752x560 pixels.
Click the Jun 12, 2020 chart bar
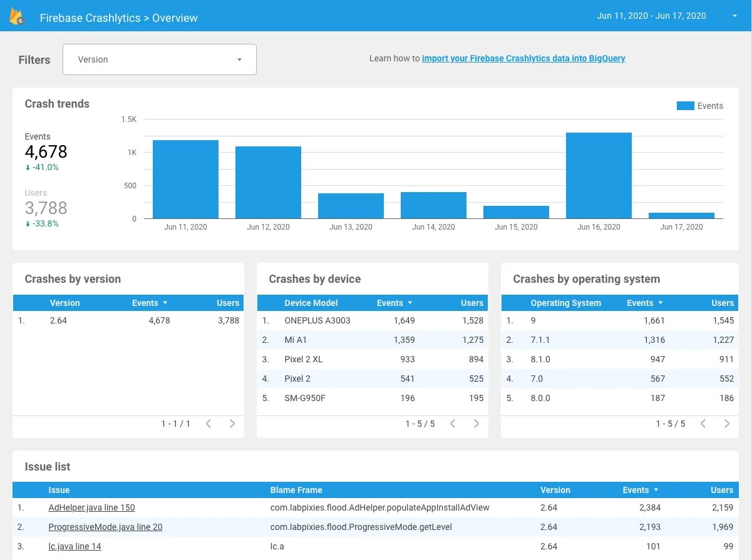coord(268,183)
